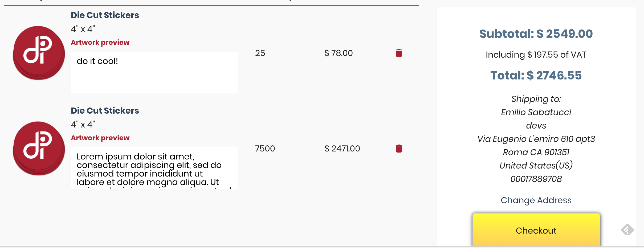644x248 pixels.
Task: Open the diamond-shaped feedback widget
Action: tap(627, 230)
